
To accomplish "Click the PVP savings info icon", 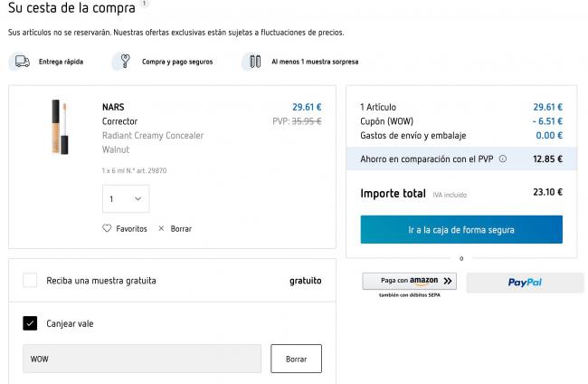I will [x=503, y=158].
